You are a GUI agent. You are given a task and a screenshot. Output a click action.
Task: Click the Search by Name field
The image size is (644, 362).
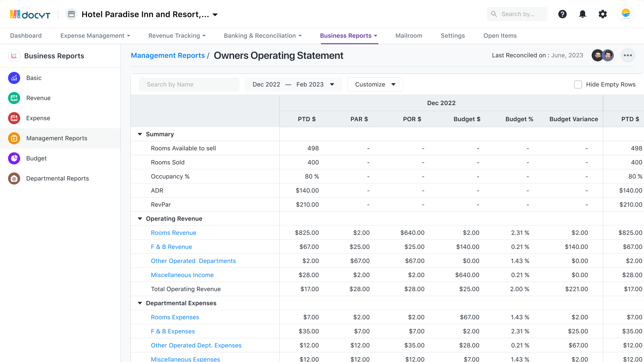coord(189,84)
